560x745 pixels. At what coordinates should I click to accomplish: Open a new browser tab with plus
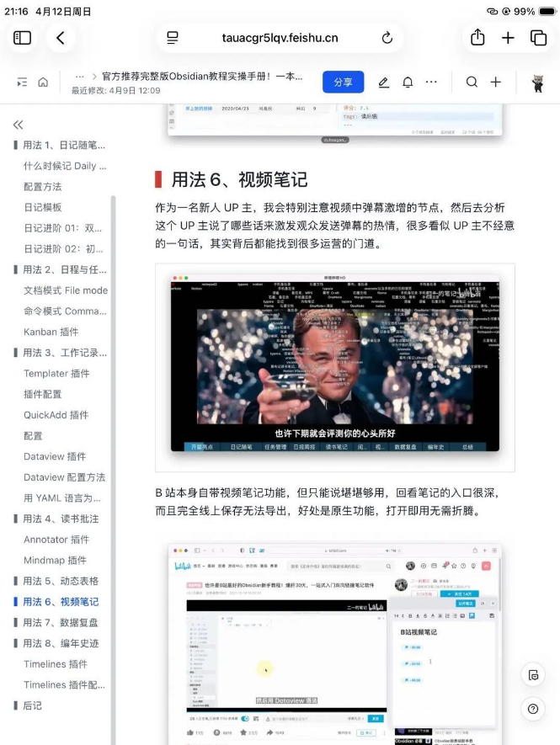tap(508, 38)
